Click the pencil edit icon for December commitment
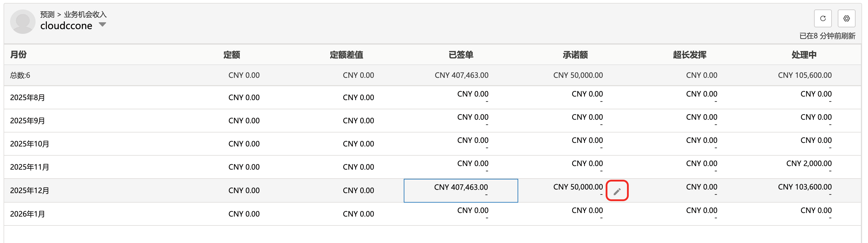 [x=617, y=191]
